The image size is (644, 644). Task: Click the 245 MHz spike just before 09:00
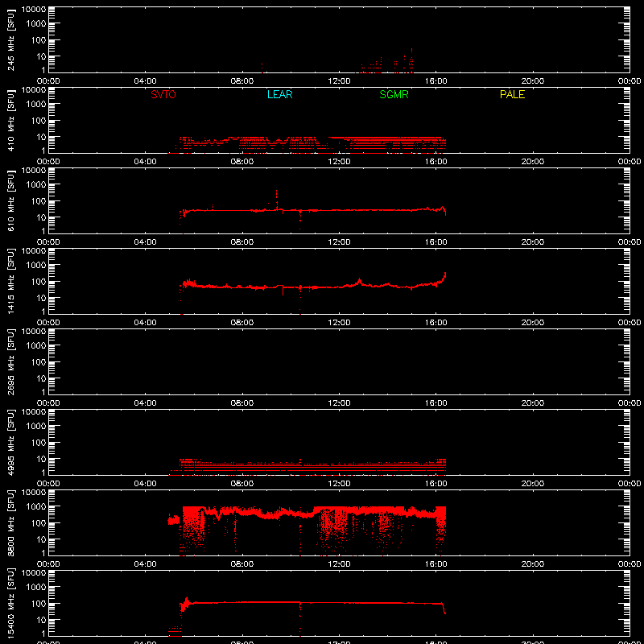click(x=262, y=68)
